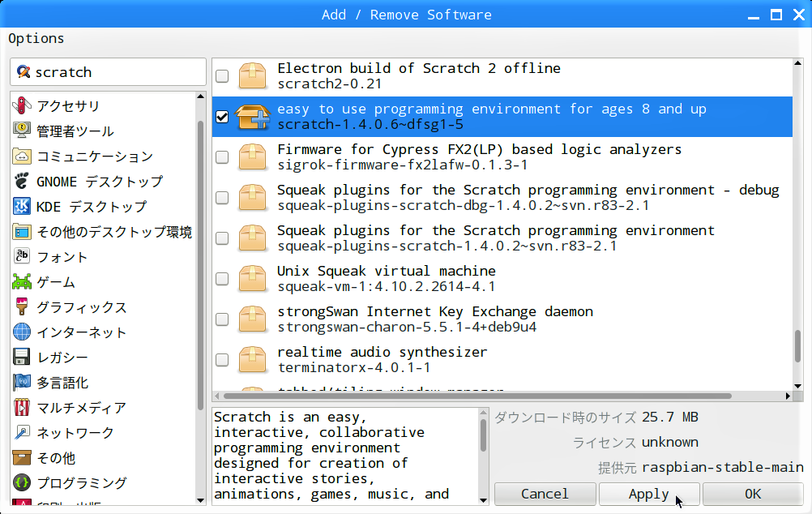The width and height of the screenshot is (812, 514).
Task: Click the category list scrollbar up arrow
Action: [x=201, y=96]
